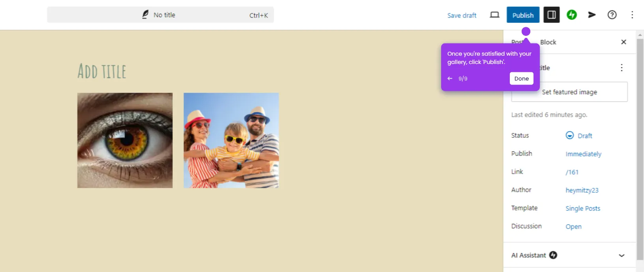Click Set featured image button
This screenshot has width=644, height=272.
(x=569, y=92)
